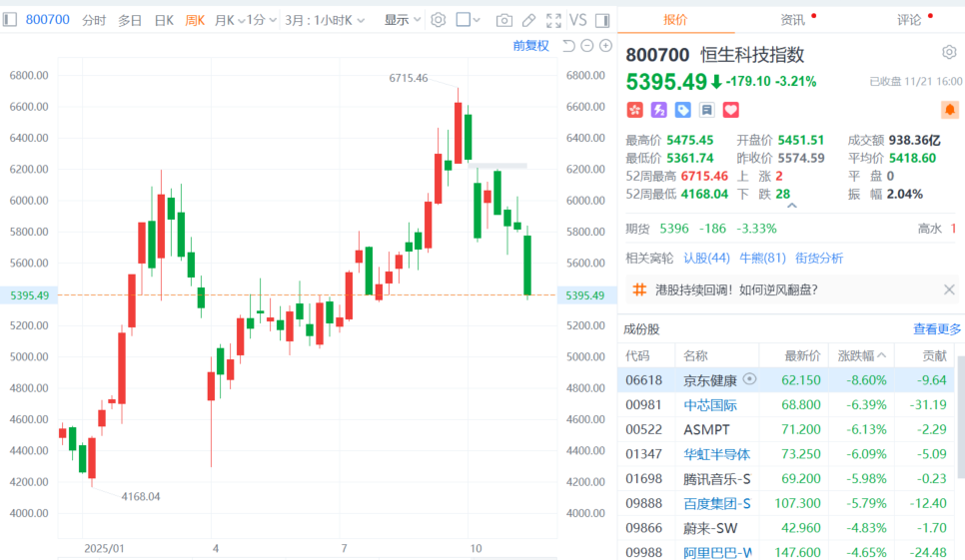Click the futures 期货 5396 value
The width and height of the screenshot is (965, 560).
(674, 229)
